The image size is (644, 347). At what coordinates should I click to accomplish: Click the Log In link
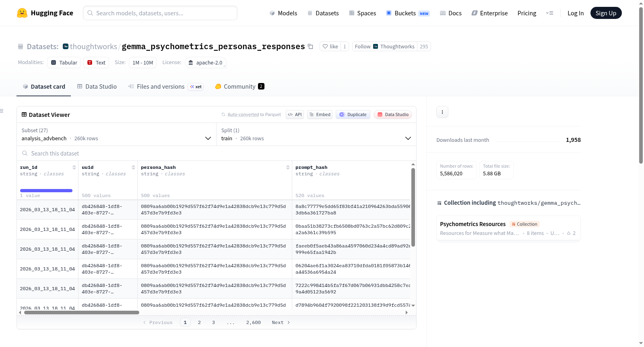[x=576, y=13]
